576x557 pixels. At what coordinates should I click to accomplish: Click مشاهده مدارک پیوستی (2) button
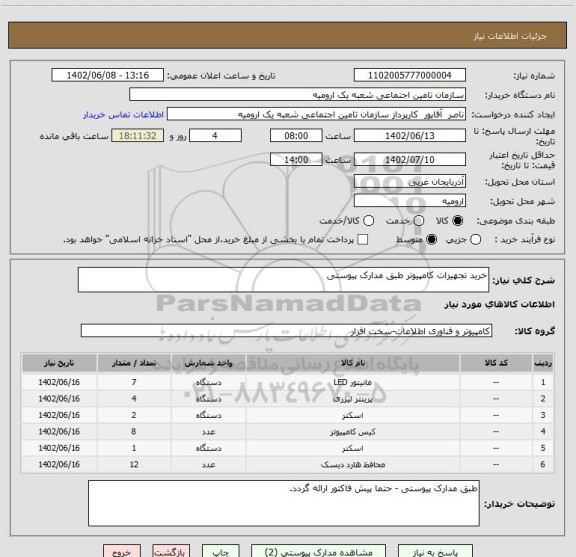click(x=318, y=551)
